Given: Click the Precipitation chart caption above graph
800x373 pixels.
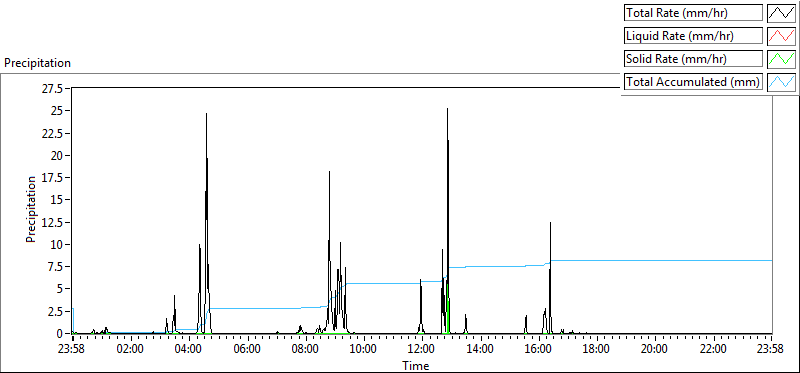Looking at the screenshot, I should pos(37,63).
